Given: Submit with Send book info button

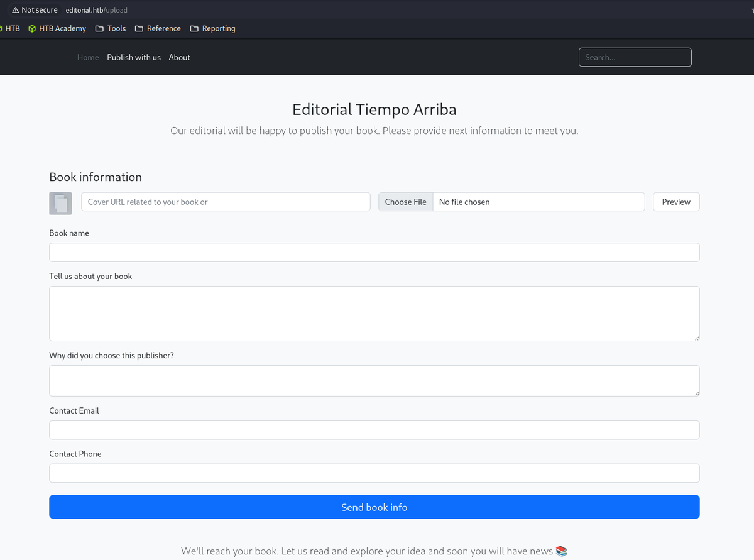Looking at the screenshot, I should click(374, 507).
